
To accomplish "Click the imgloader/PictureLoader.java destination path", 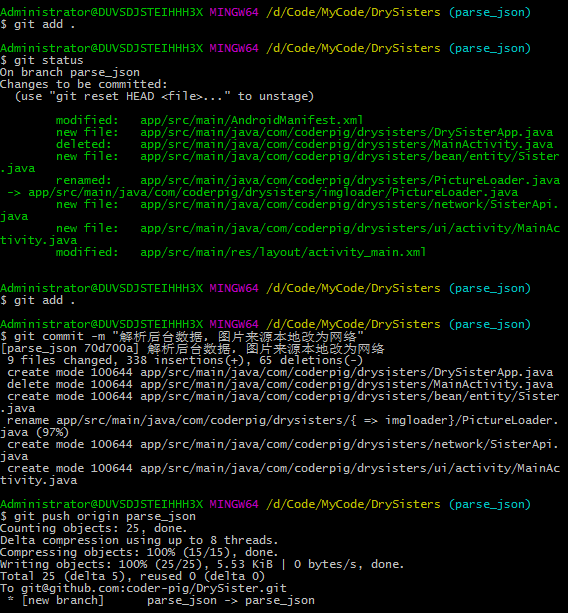I will coord(273,192).
